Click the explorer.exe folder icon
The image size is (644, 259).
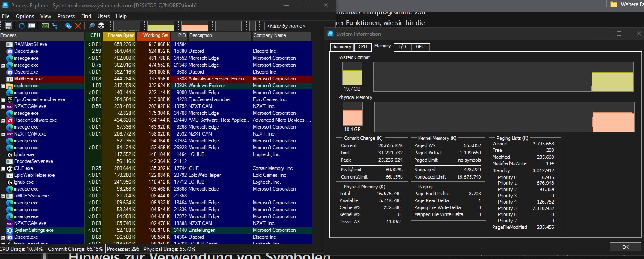coord(10,86)
